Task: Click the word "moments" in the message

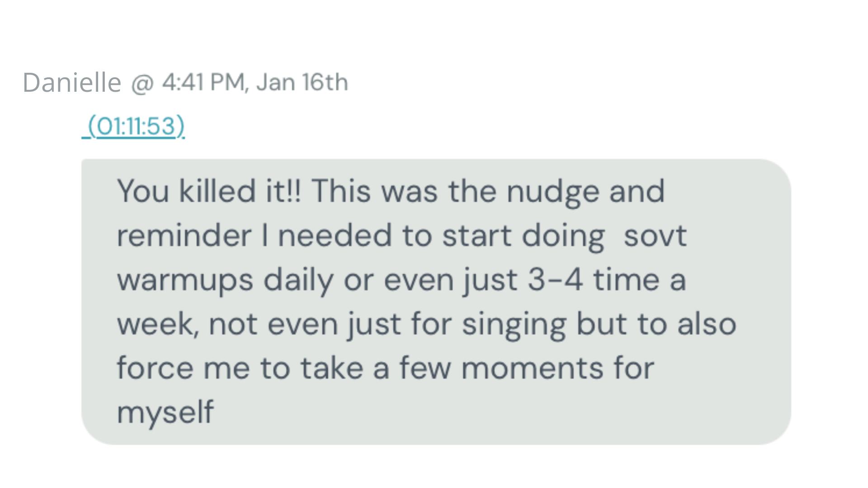Action: (532, 368)
